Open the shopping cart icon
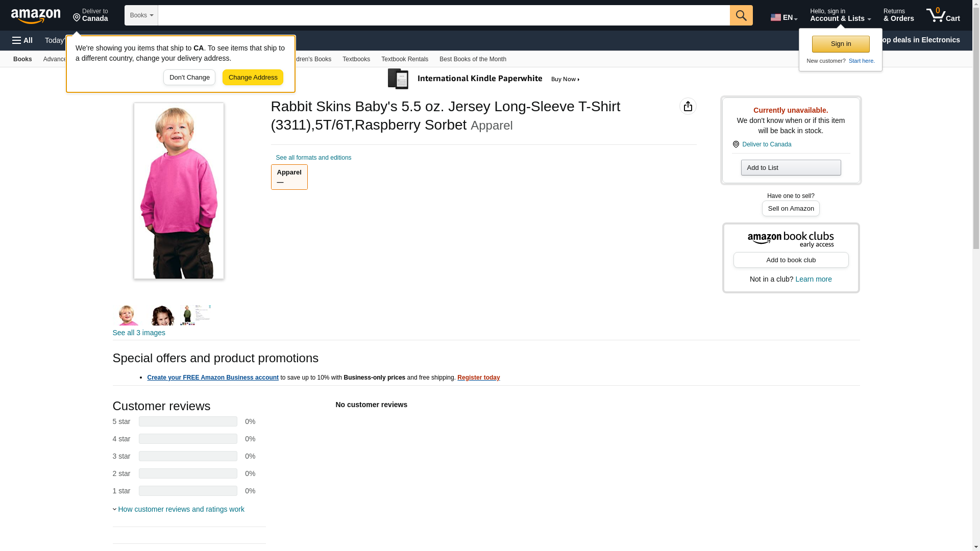The height and width of the screenshot is (551, 980). click(943, 15)
